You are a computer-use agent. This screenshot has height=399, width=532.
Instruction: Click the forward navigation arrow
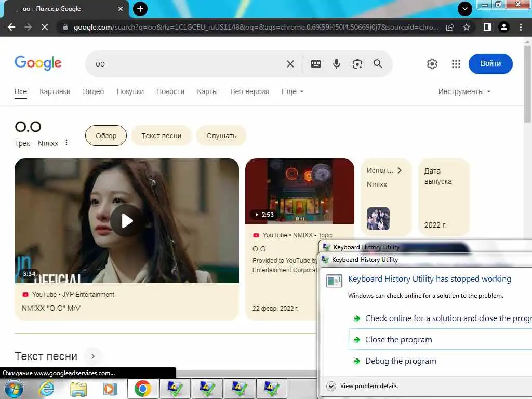point(28,27)
